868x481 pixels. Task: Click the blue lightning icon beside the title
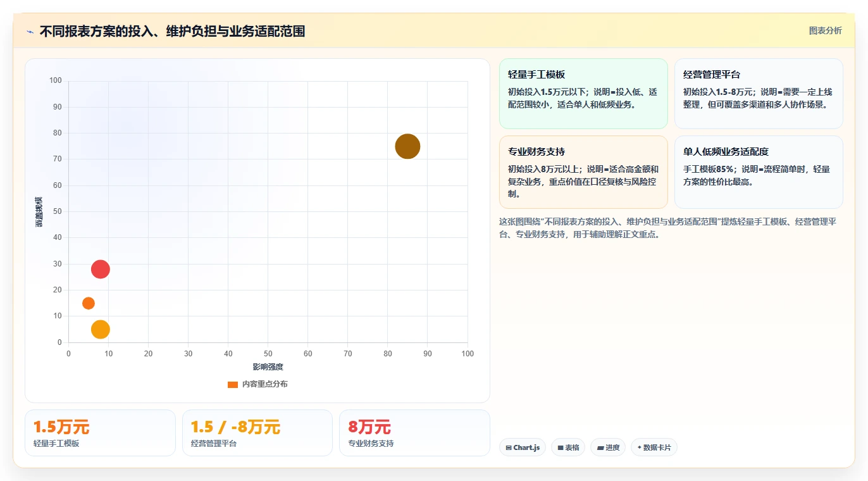tap(30, 32)
